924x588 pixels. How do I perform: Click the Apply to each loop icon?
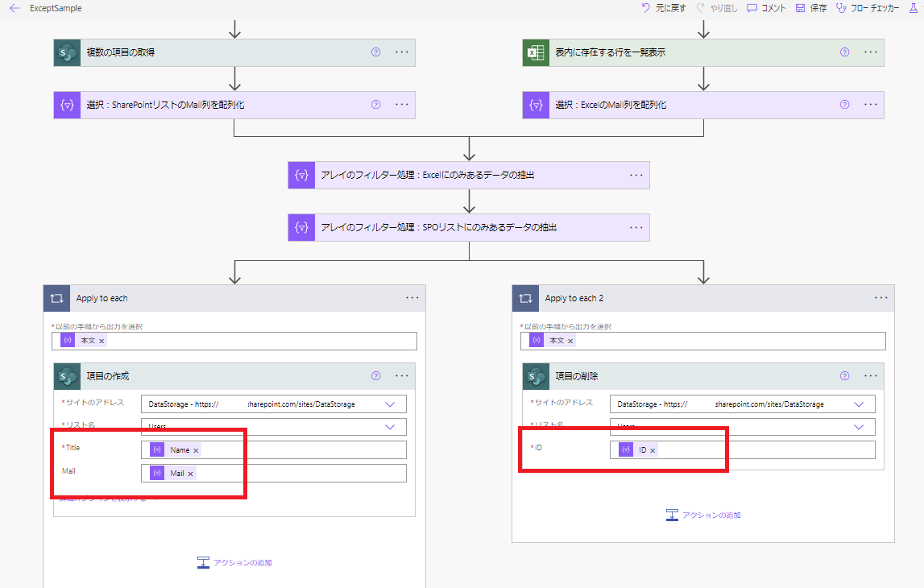[56, 297]
